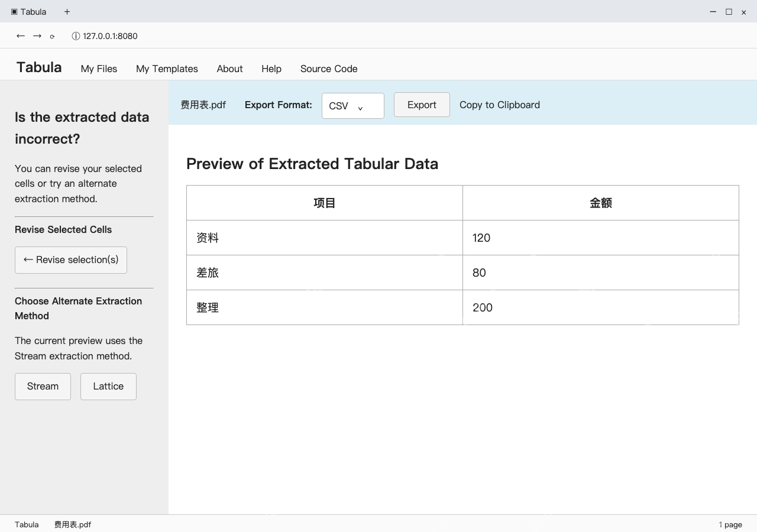Click the site info icon beside the address
The image size is (757, 532).
(x=76, y=36)
